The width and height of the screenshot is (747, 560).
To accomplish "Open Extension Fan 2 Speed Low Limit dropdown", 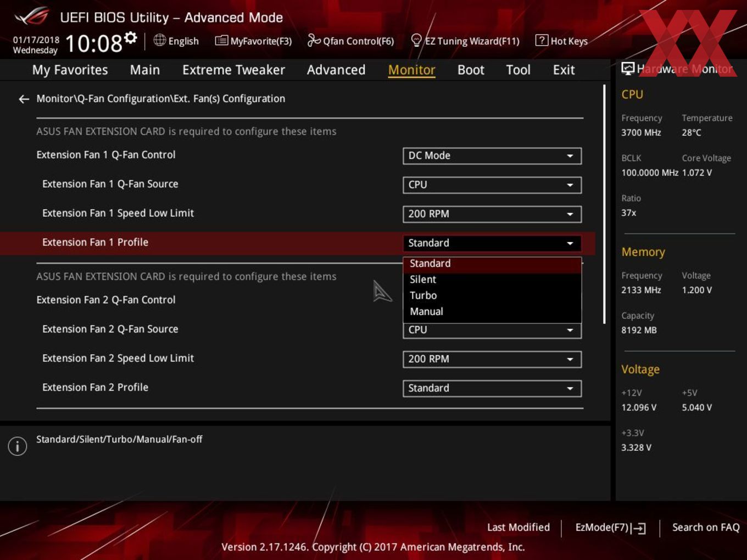I will [492, 359].
